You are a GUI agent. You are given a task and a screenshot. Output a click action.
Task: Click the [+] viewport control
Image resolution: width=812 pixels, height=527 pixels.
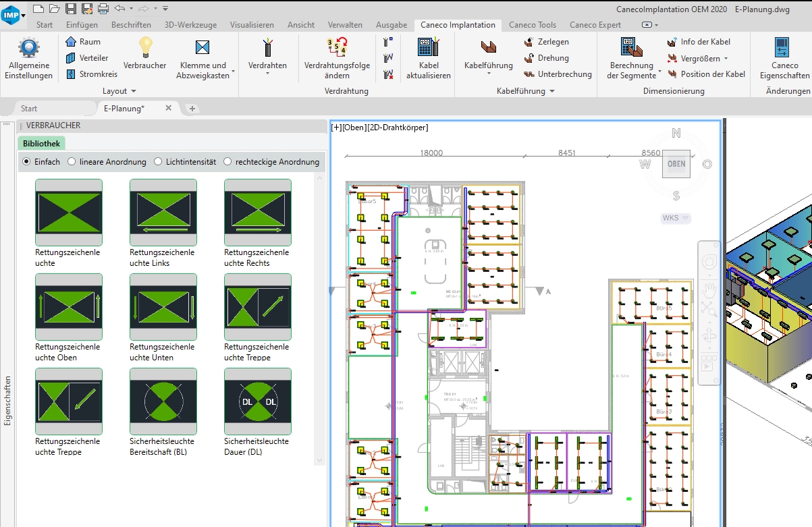336,128
